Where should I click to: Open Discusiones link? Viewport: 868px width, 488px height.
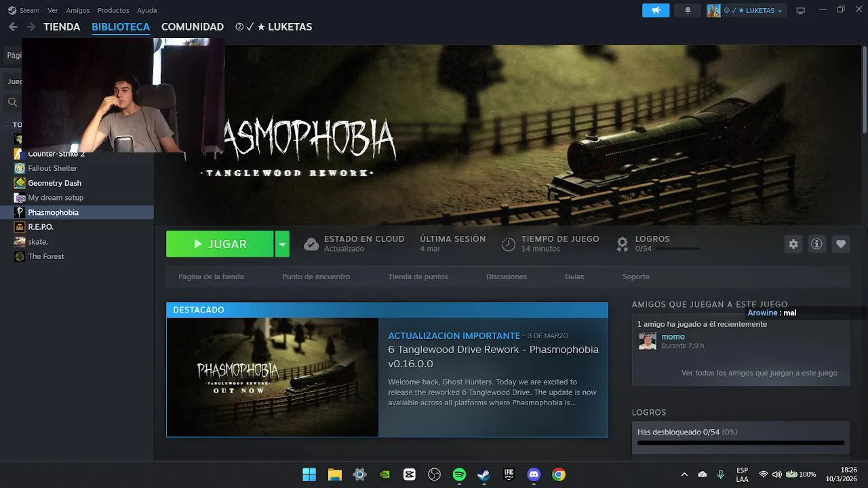[x=507, y=277]
